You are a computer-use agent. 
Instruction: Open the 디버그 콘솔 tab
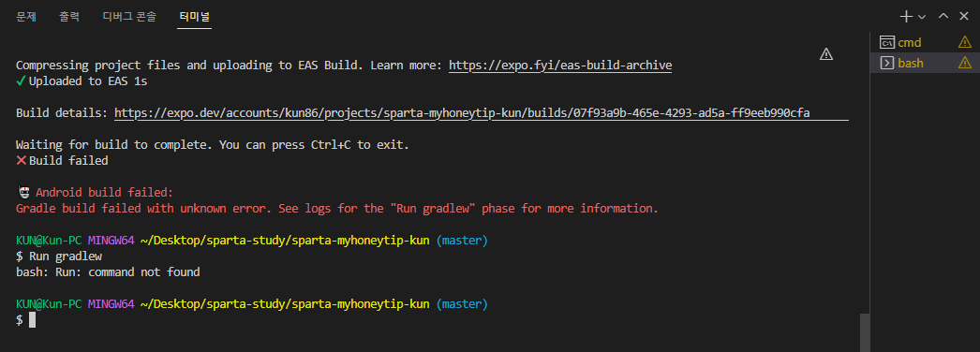[x=129, y=17]
